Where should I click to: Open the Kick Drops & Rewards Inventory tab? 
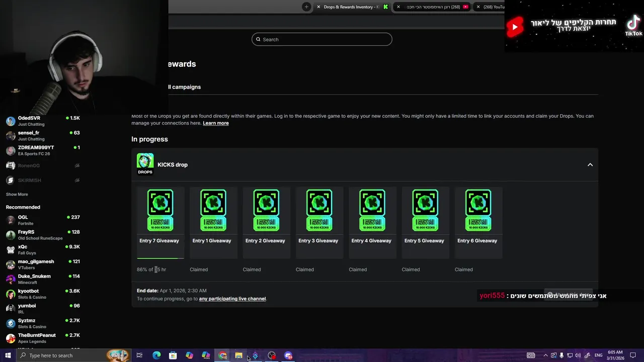click(x=352, y=7)
